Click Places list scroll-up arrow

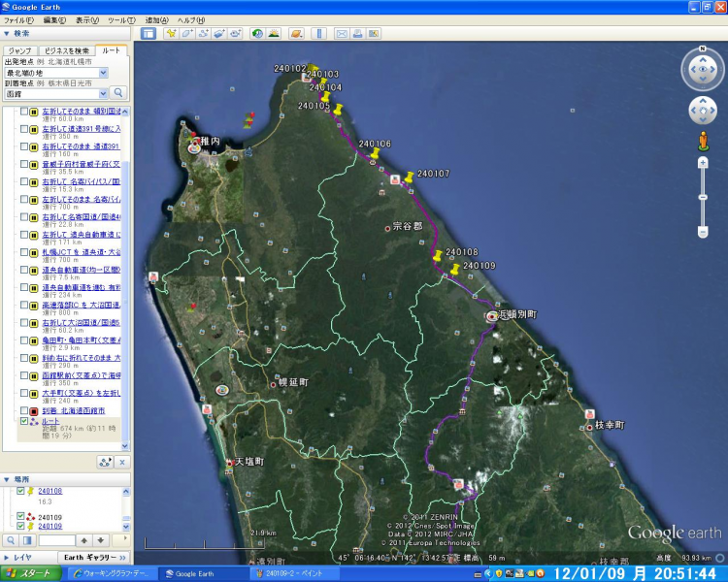[x=126, y=492]
